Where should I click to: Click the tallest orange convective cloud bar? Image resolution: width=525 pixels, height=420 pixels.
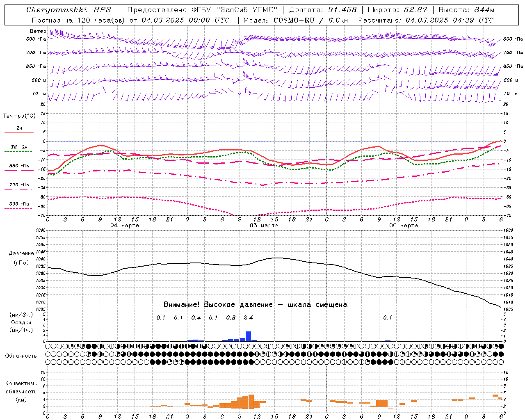pos(251,402)
